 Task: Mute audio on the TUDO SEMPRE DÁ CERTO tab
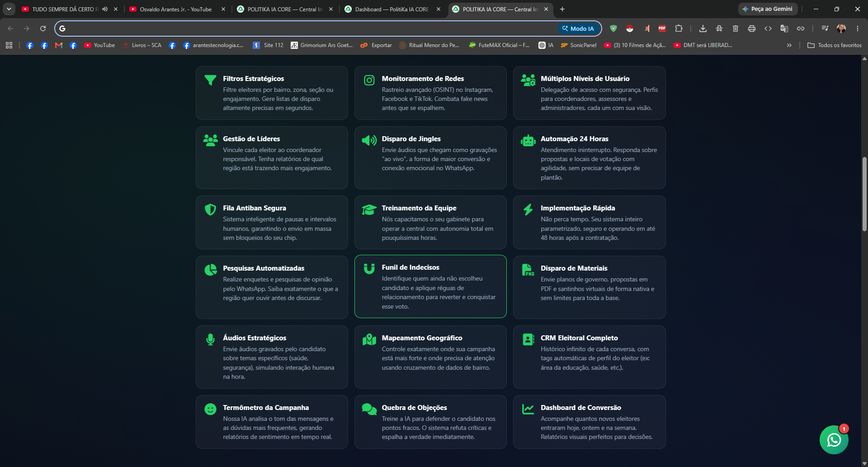point(105,9)
